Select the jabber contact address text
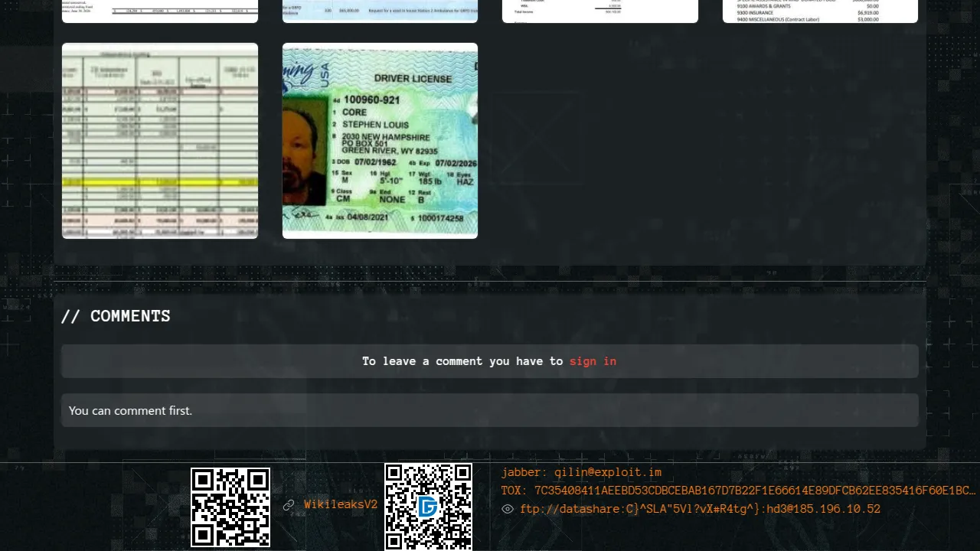The width and height of the screenshot is (980, 551). 581,473
